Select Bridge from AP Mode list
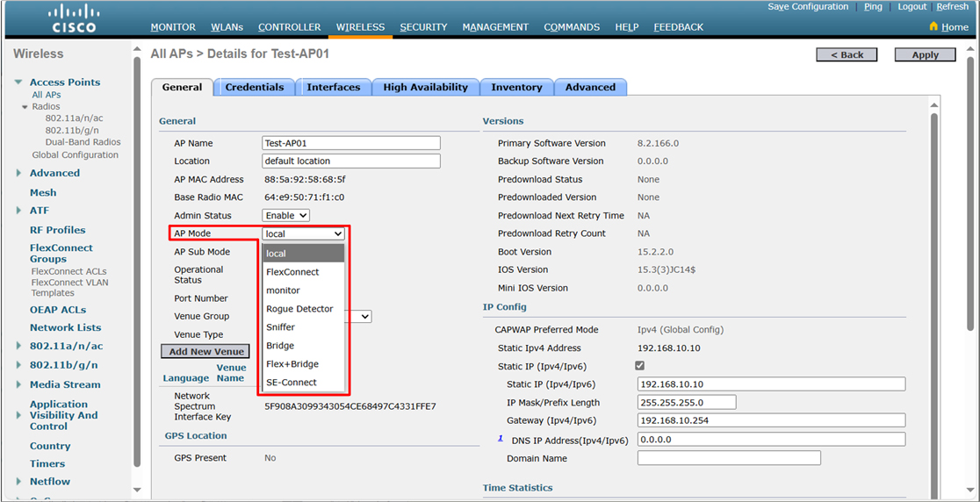980x502 pixels. coord(303,345)
